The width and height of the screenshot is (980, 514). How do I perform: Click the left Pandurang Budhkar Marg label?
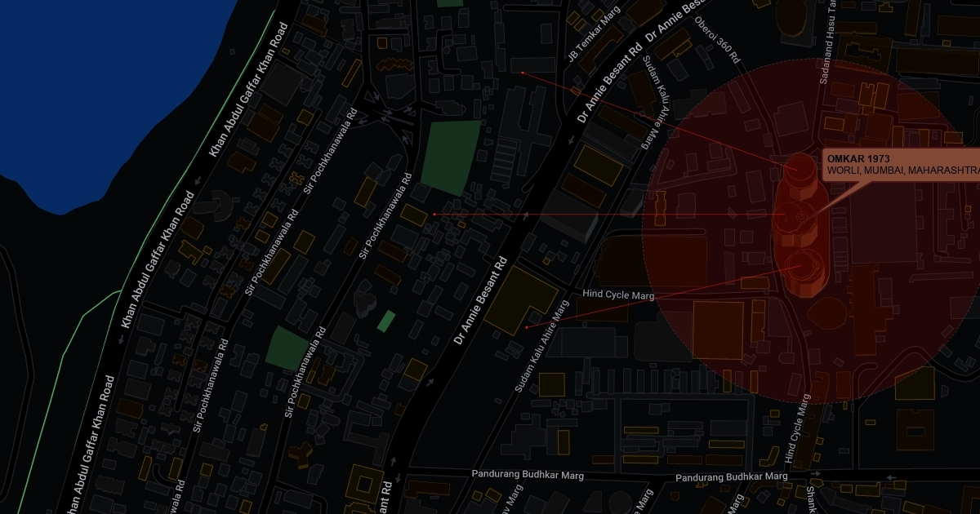(x=528, y=474)
